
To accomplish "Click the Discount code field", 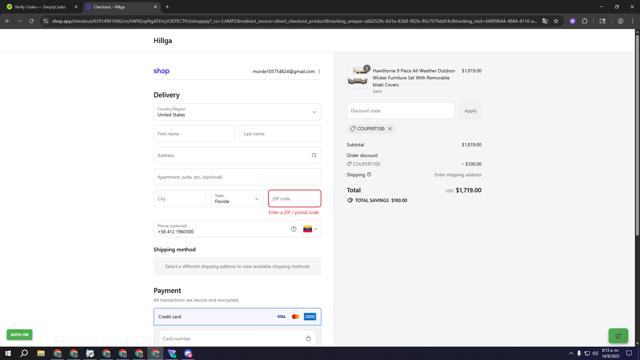I will 400,111.
